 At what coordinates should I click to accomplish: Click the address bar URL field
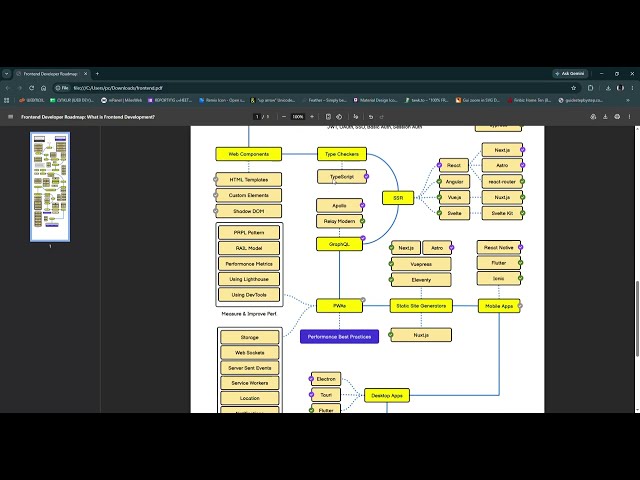point(318,88)
